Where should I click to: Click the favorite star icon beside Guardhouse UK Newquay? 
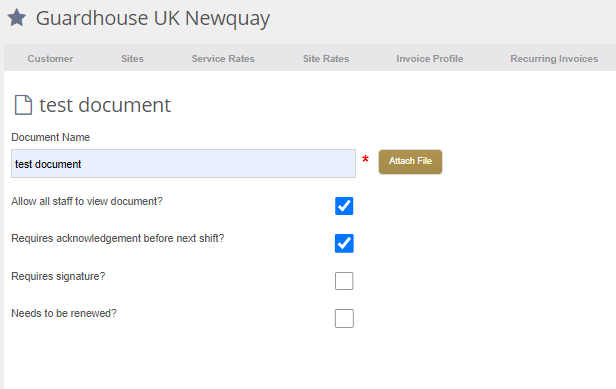(x=16, y=18)
